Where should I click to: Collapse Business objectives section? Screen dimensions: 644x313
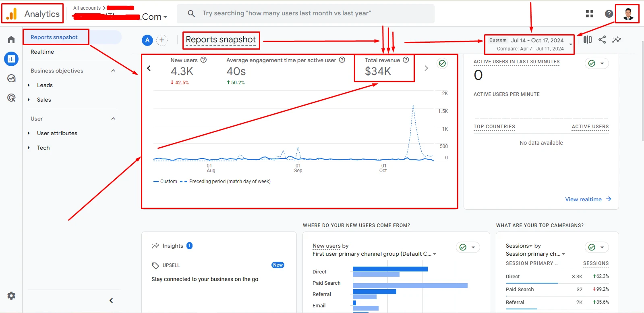(x=113, y=71)
